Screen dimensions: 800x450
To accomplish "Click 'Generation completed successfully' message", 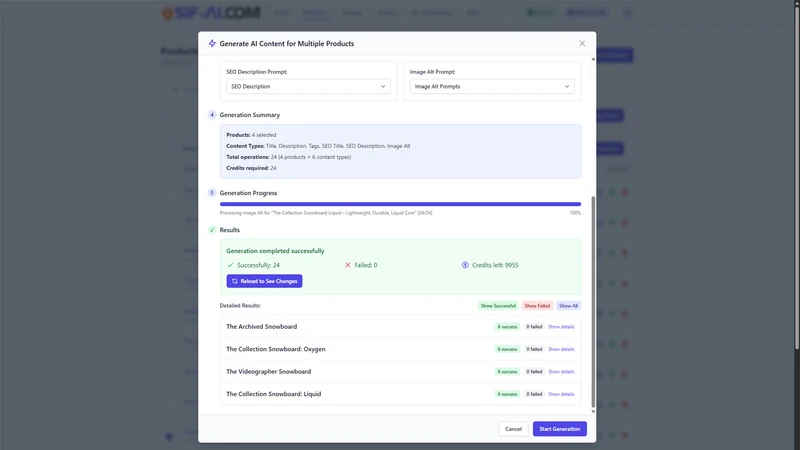I will [275, 251].
